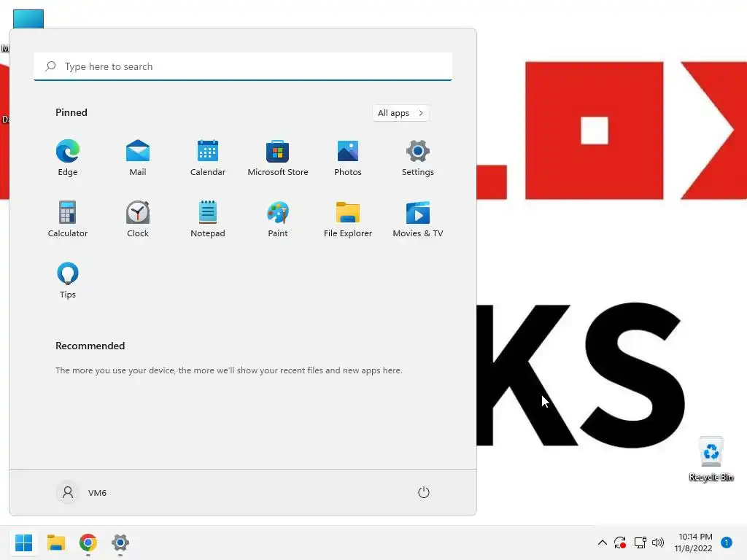This screenshot has width=747, height=560.
Task: Focus the Type here to search box
Action: click(x=243, y=66)
